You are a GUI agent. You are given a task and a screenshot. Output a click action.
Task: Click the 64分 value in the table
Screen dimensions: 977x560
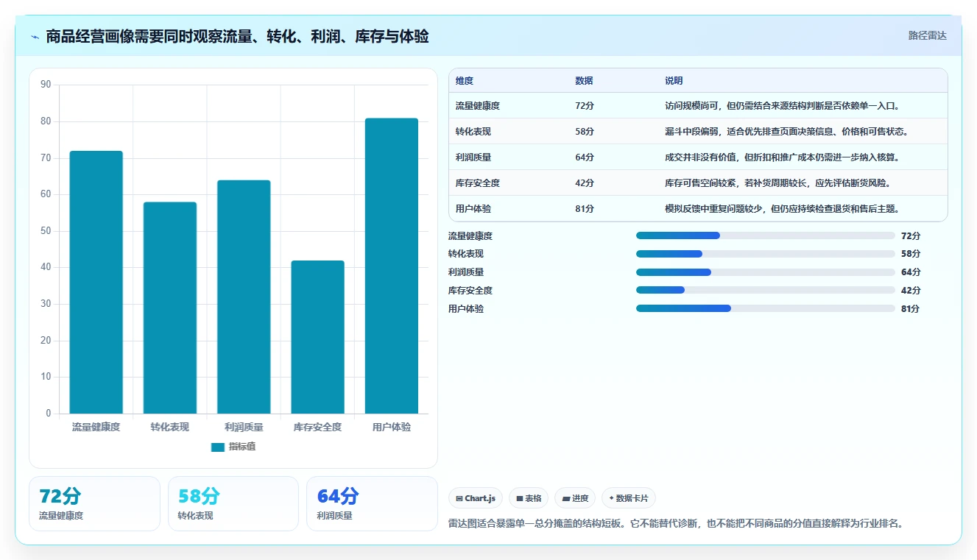click(585, 157)
